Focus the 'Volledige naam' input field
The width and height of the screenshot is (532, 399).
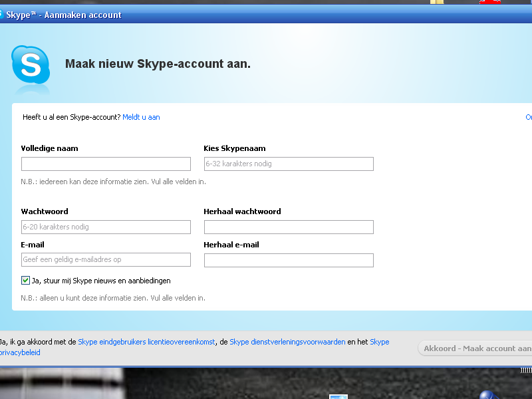coord(106,164)
